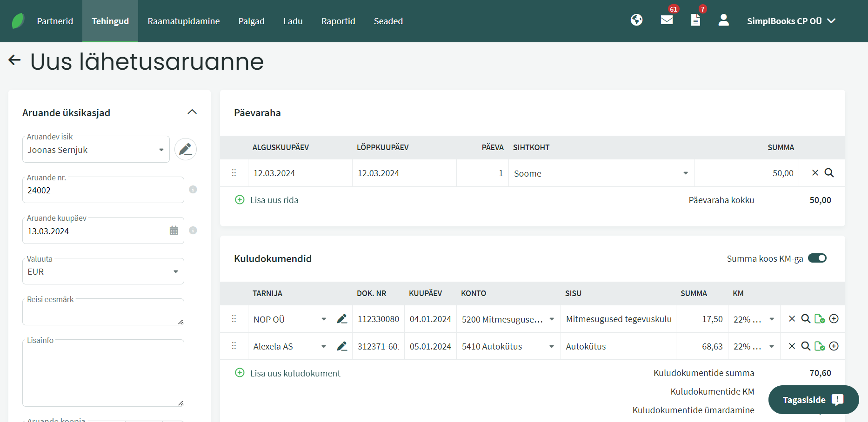Screen dimensions: 868x422
Task: Click drag handle of the NOP OÜ row
Action: (x=234, y=319)
